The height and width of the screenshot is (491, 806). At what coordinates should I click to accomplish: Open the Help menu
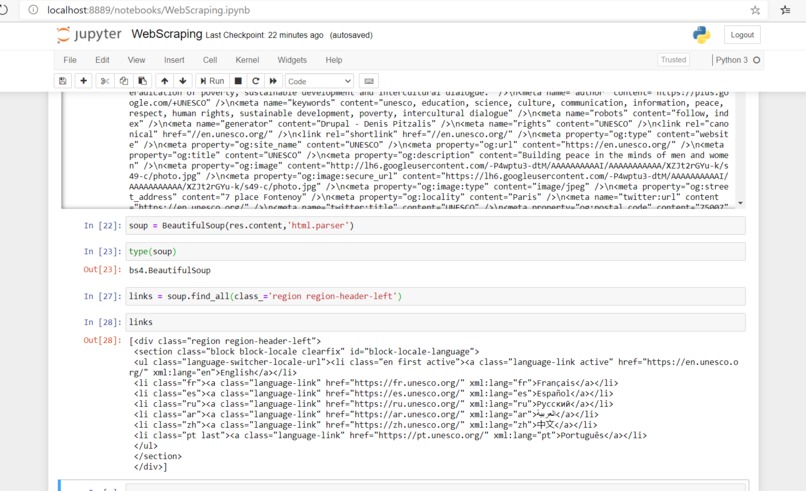click(334, 60)
